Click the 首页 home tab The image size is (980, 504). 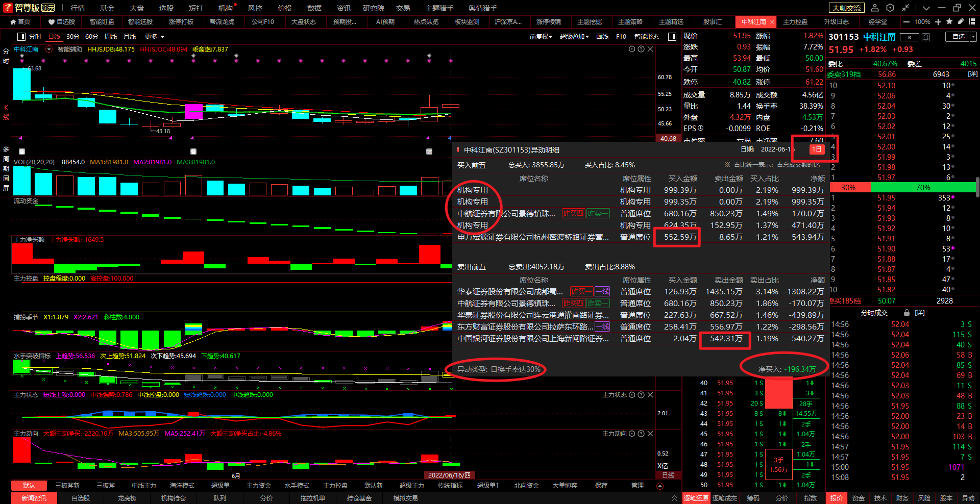click(x=20, y=22)
